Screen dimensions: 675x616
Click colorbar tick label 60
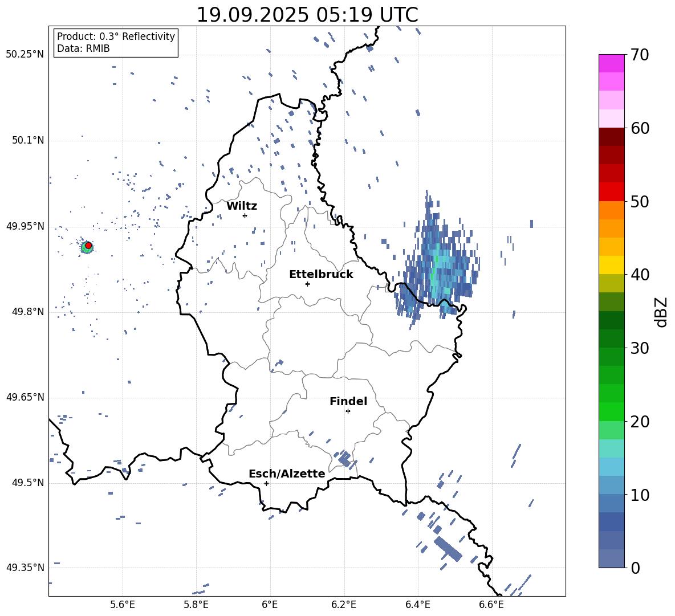[640, 128]
